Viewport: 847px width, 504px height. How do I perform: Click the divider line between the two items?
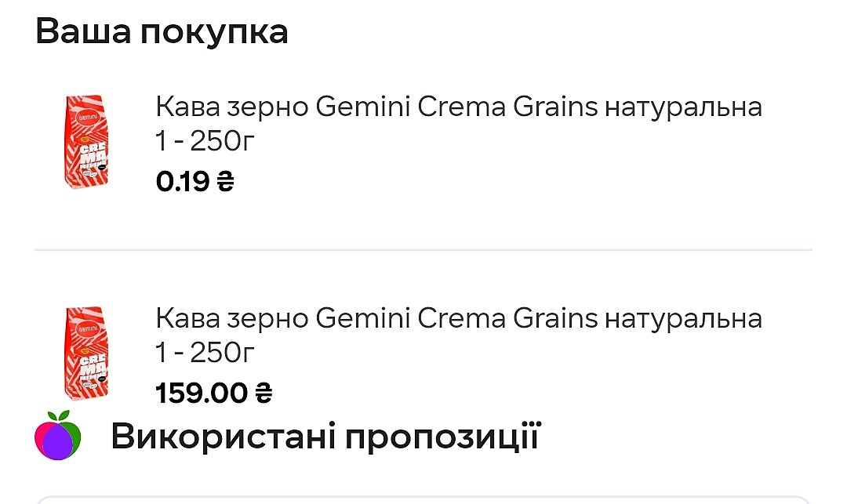(x=423, y=250)
